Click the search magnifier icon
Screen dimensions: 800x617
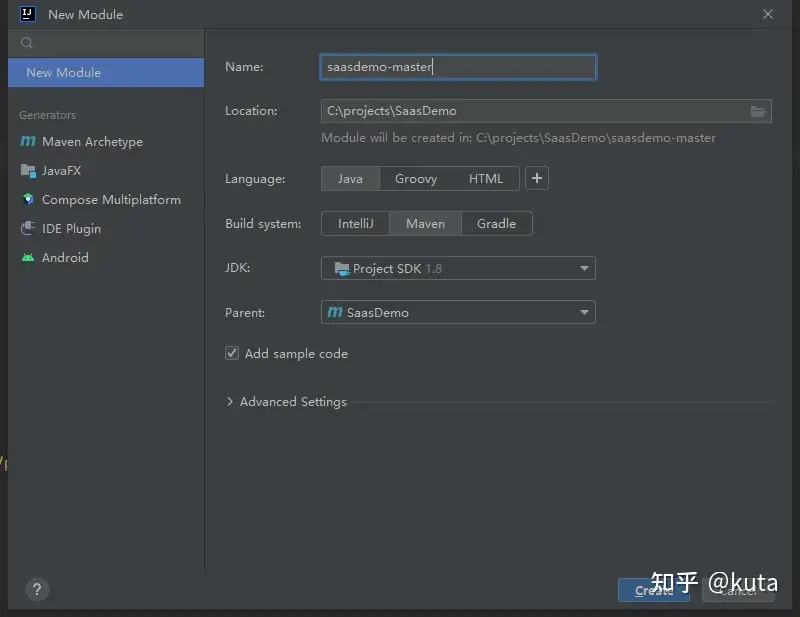pyautogui.click(x=27, y=43)
